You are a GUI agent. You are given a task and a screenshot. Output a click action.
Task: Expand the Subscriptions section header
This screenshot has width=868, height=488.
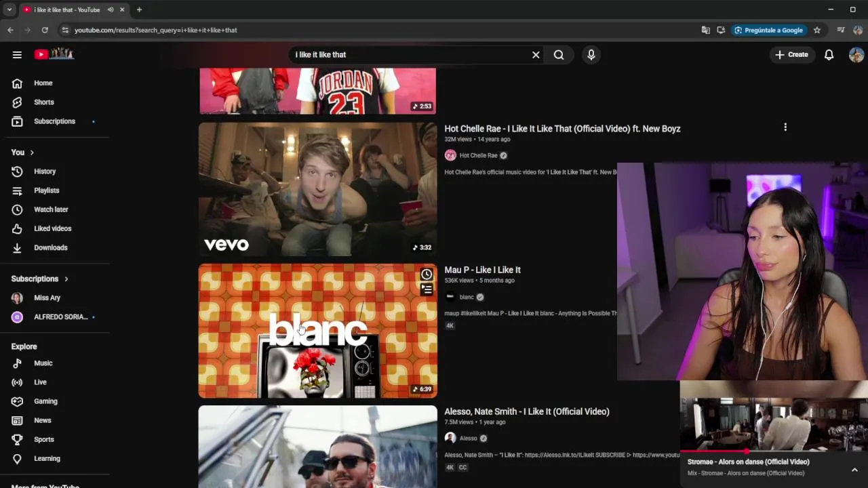(x=40, y=279)
